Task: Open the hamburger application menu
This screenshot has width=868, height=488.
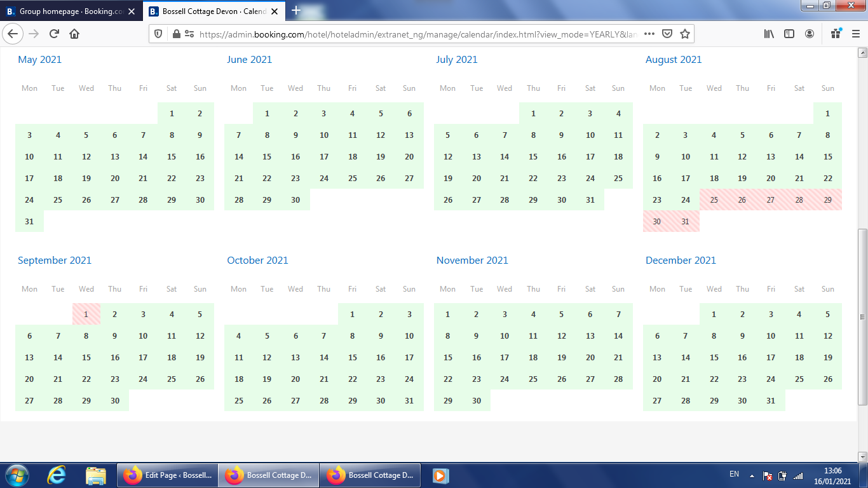Action: click(x=855, y=34)
